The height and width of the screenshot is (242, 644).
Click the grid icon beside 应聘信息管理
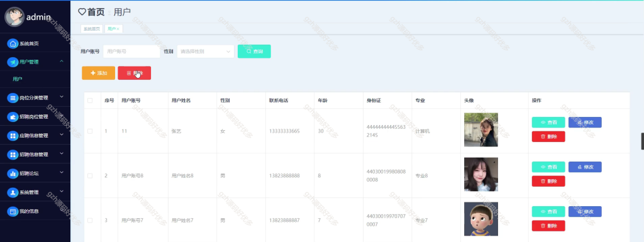13,136
